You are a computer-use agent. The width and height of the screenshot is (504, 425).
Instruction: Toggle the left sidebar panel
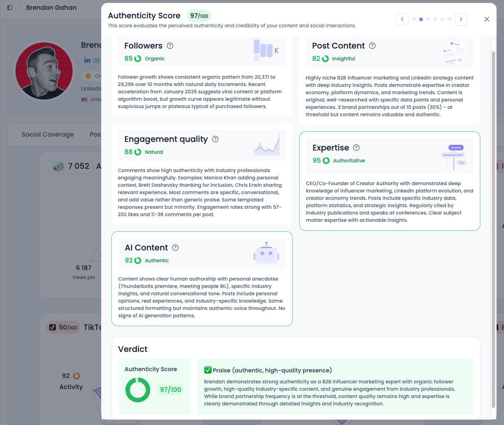[x=10, y=7]
